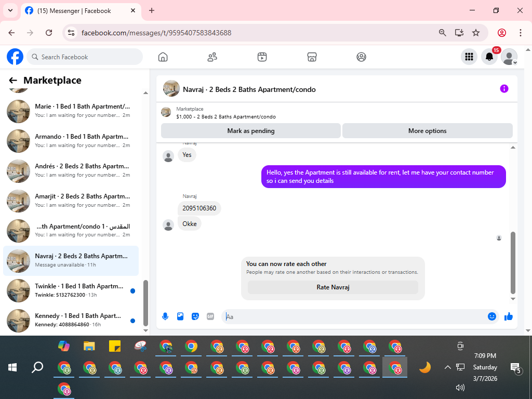The image size is (532, 399).
Task: Open the Copilot taskbar icon
Action: (64, 346)
